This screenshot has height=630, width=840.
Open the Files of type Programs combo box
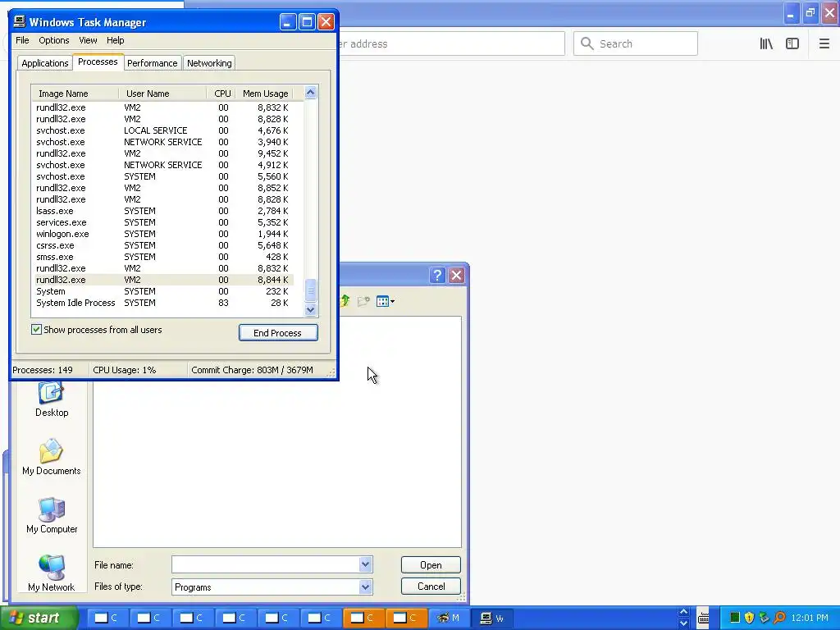click(x=272, y=587)
